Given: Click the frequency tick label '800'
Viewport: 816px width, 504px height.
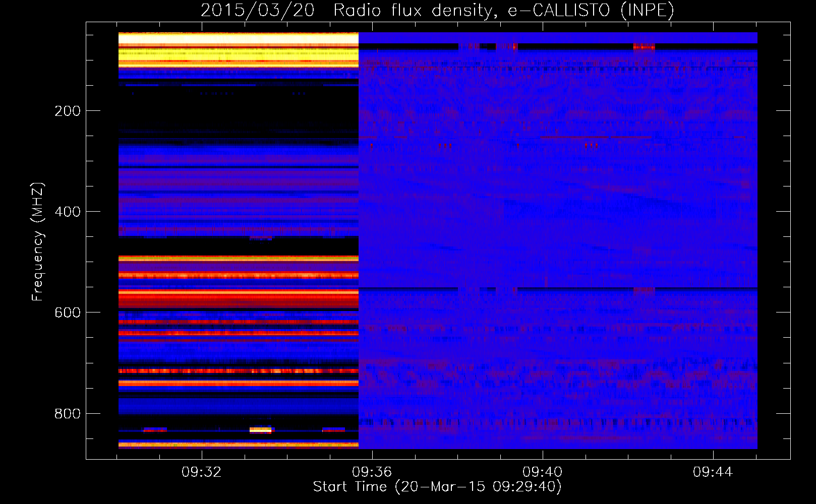Looking at the screenshot, I should tap(68, 413).
